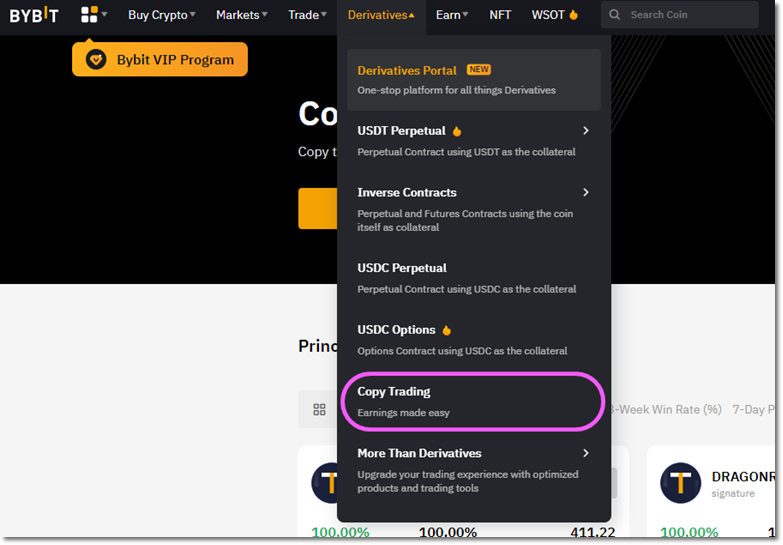
Task: Click the DRAGONR trader name
Action: coord(743,477)
